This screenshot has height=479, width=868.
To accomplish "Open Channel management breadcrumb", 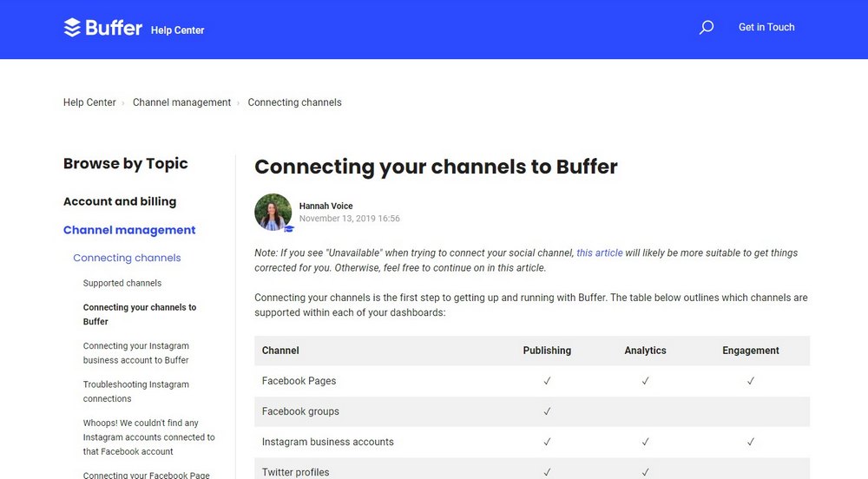I will point(181,102).
